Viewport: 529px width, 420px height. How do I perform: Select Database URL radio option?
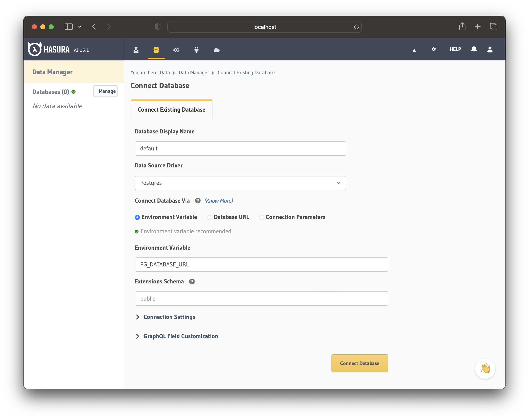[x=209, y=217]
